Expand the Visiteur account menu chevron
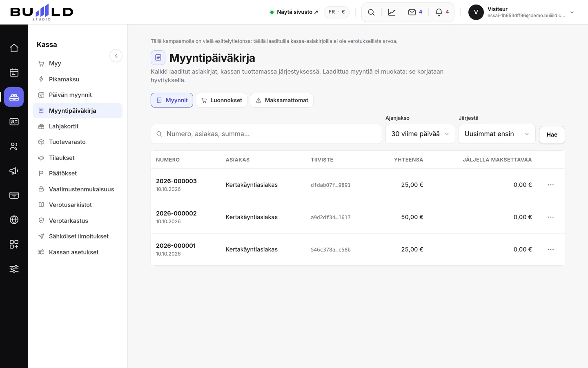Screen dimensions: 588x368 tap(572, 12)
